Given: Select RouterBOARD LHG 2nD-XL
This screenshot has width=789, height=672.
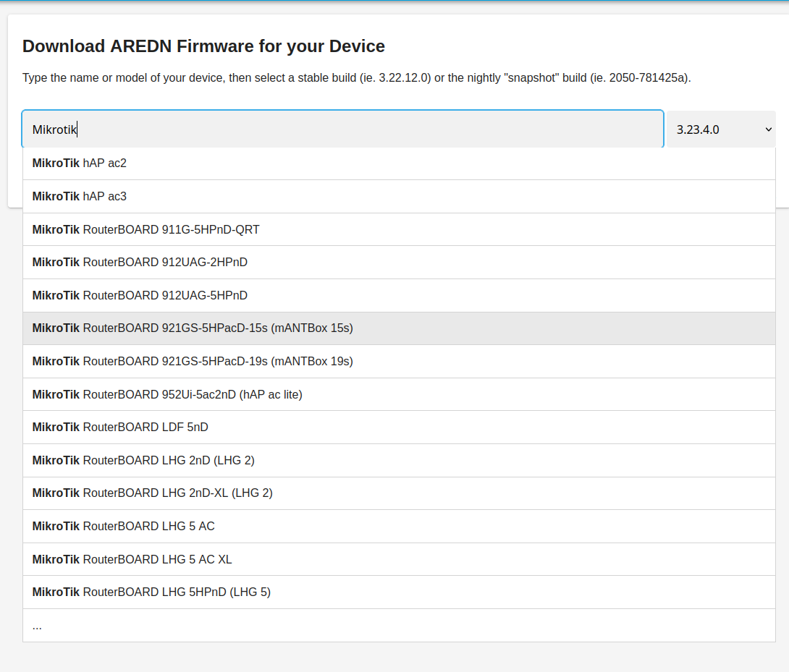Looking at the screenshot, I should pos(152,493).
